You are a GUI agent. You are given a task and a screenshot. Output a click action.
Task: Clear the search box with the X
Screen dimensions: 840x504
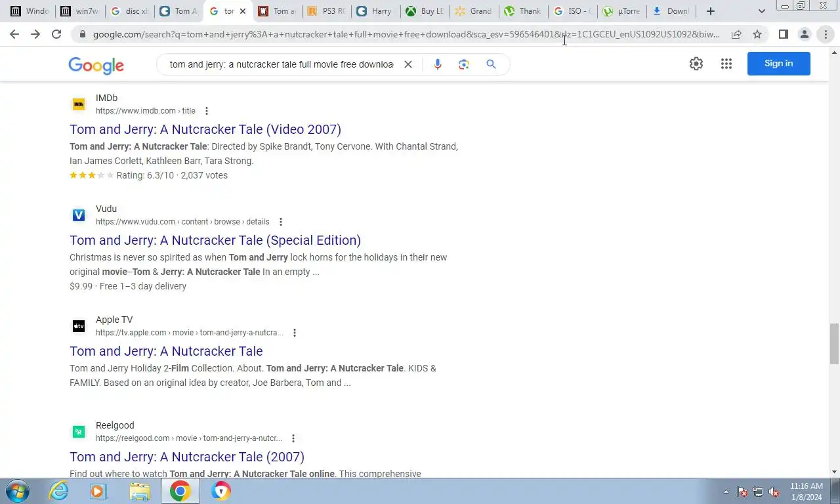tap(408, 64)
